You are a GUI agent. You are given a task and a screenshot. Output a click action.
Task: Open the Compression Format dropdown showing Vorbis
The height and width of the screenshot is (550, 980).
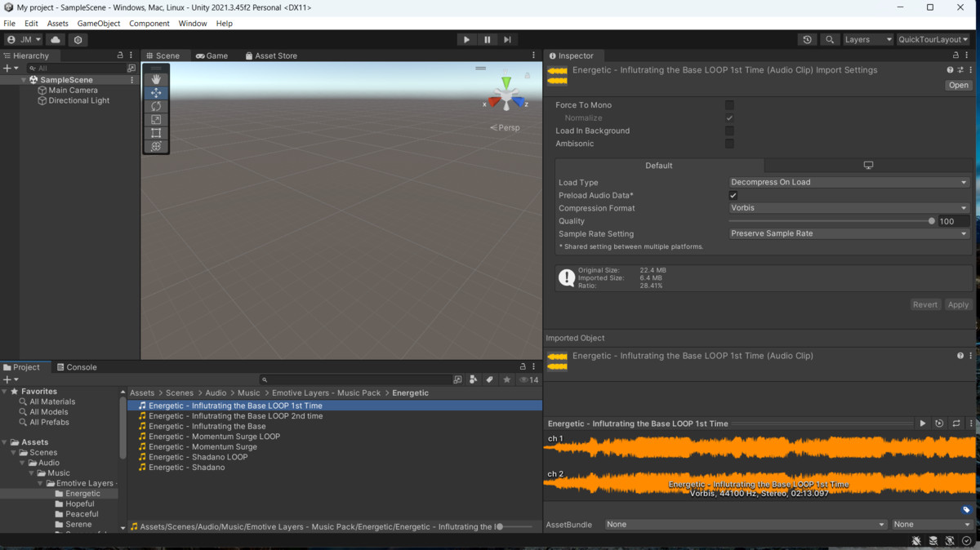click(x=849, y=208)
